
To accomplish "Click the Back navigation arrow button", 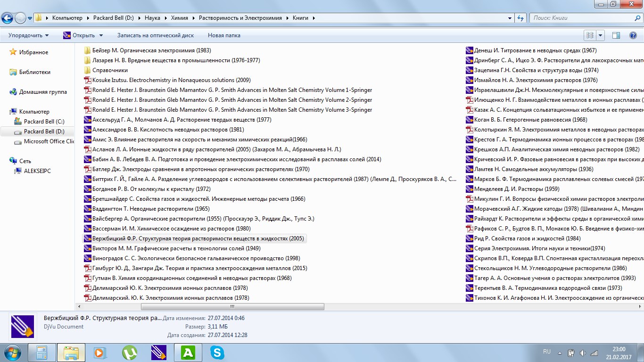I will pos(8,18).
